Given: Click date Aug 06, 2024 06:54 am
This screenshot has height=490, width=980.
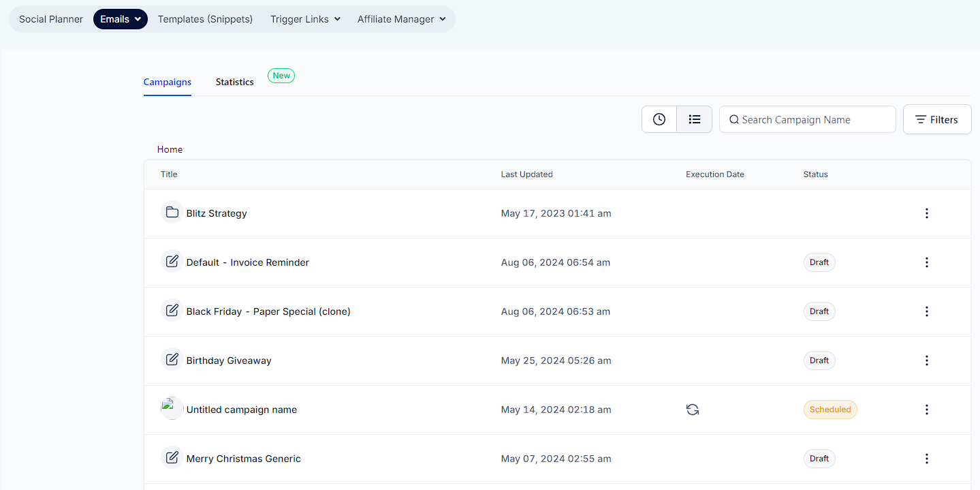Looking at the screenshot, I should point(556,262).
